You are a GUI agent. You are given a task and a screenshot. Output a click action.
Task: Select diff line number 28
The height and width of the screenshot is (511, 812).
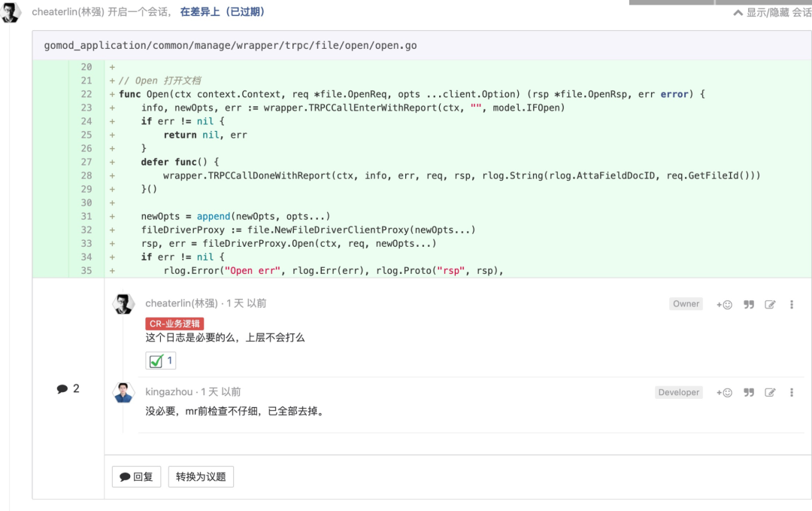tap(86, 175)
